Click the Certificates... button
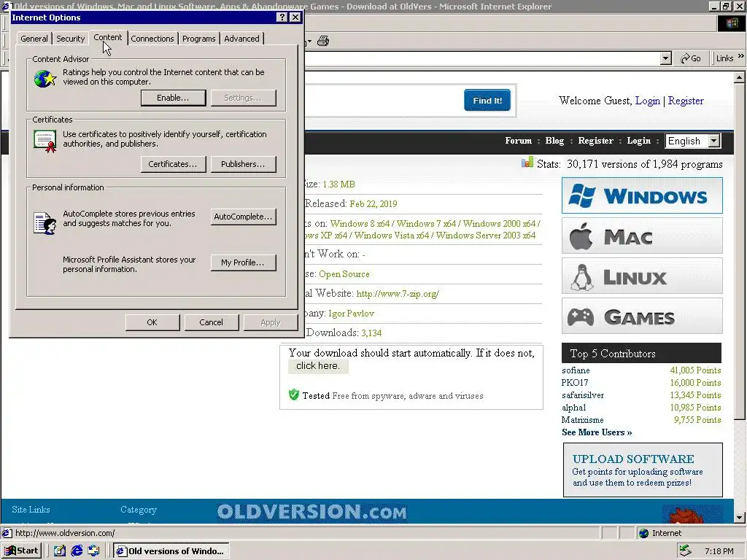Image resolution: width=747 pixels, height=560 pixels. point(173,164)
